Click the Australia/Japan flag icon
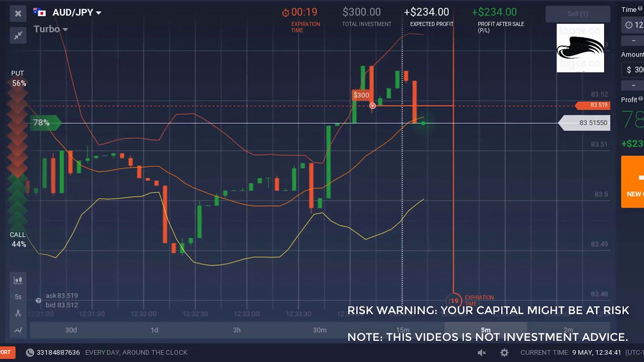Image resolution: width=644 pixels, height=362 pixels. [39, 12]
